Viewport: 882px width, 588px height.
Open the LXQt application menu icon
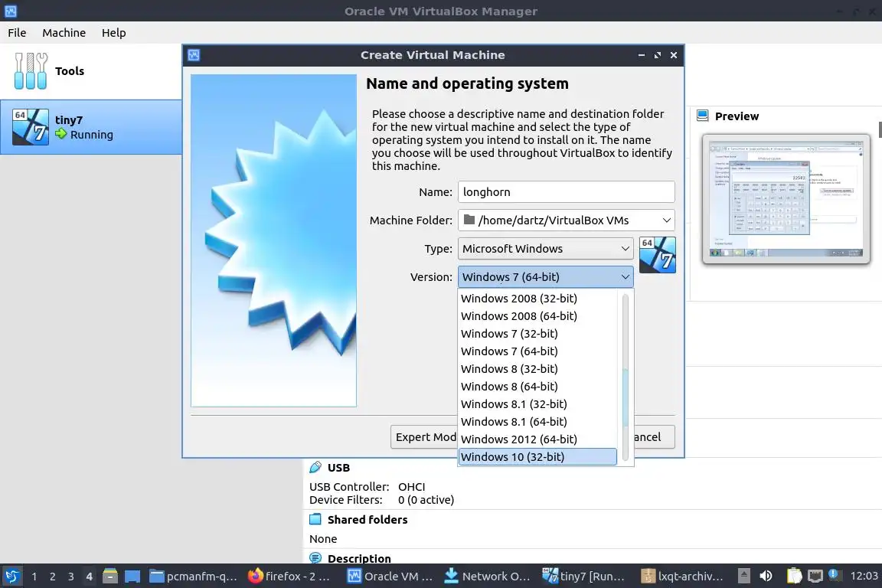click(x=11, y=577)
